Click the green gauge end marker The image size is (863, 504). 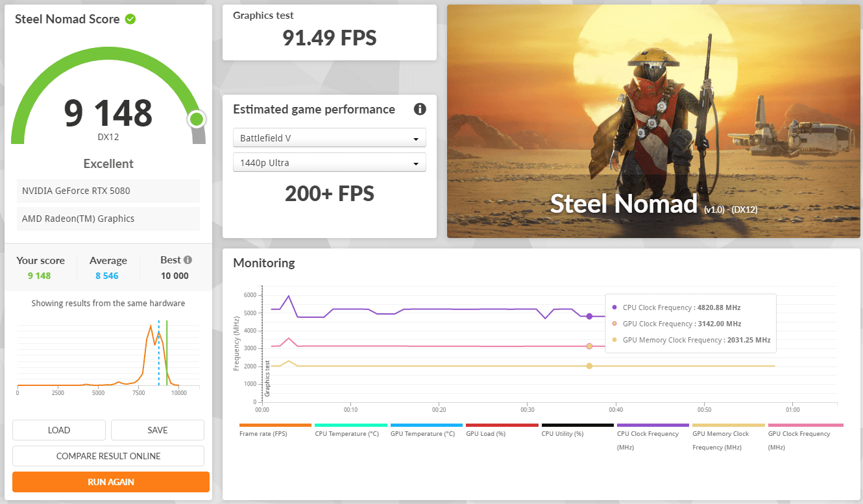pyautogui.click(x=196, y=119)
